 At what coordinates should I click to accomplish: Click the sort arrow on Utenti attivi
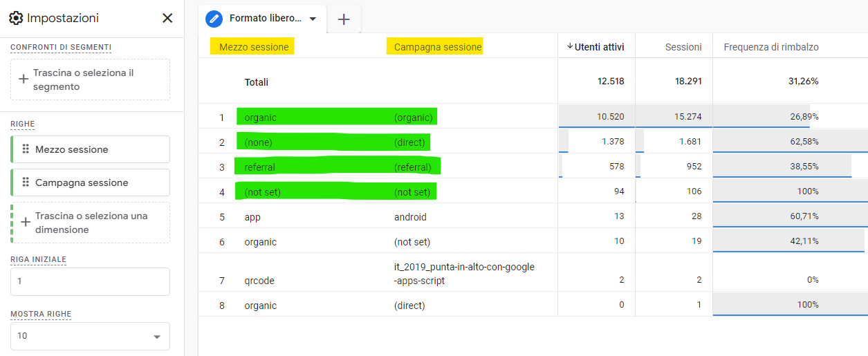tap(570, 46)
